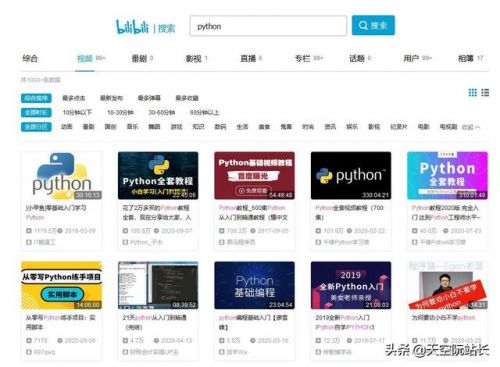Sort results by 最多弹幕

click(149, 98)
